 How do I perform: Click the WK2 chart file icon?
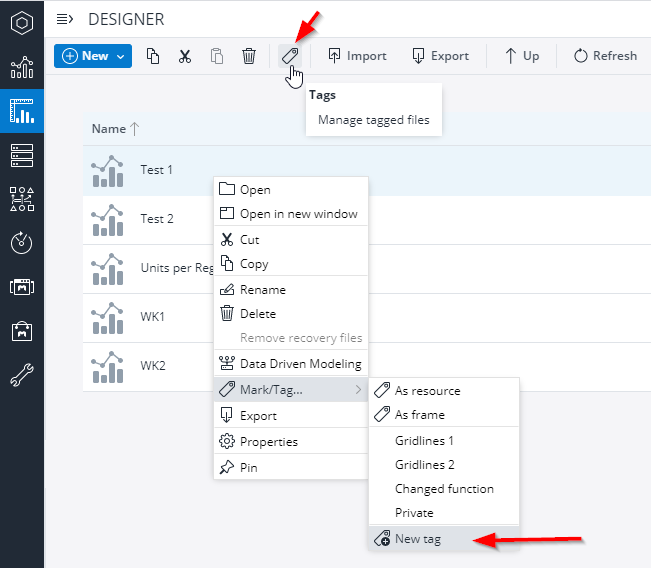point(108,367)
